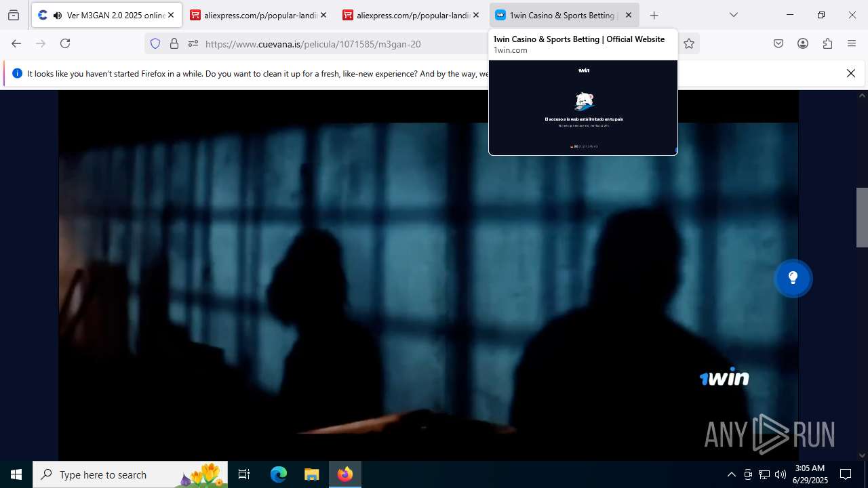
Task: Click the taskbar search box
Action: pyautogui.click(x=130, y=474)
